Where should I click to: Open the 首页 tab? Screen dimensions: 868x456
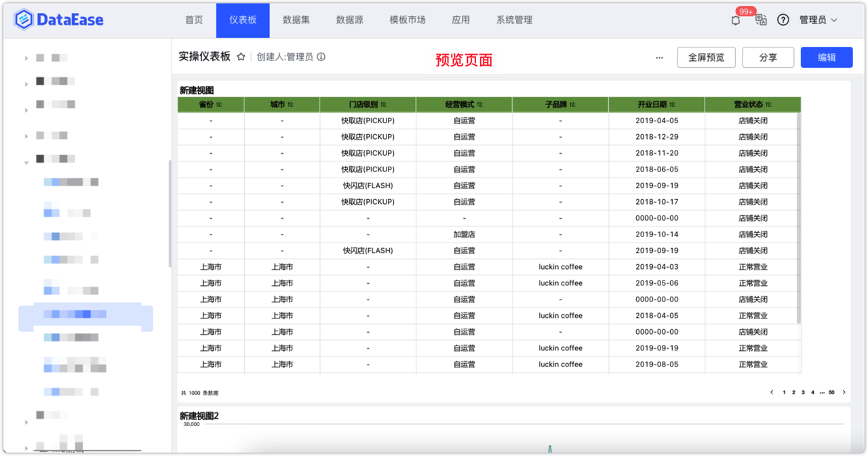tap(194, 20)
